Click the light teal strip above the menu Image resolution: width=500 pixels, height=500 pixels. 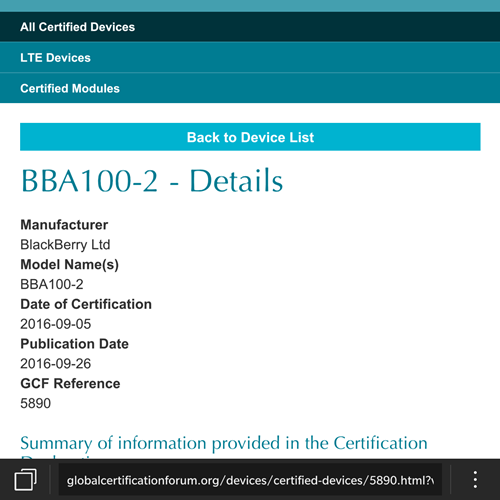coord(250,6)
